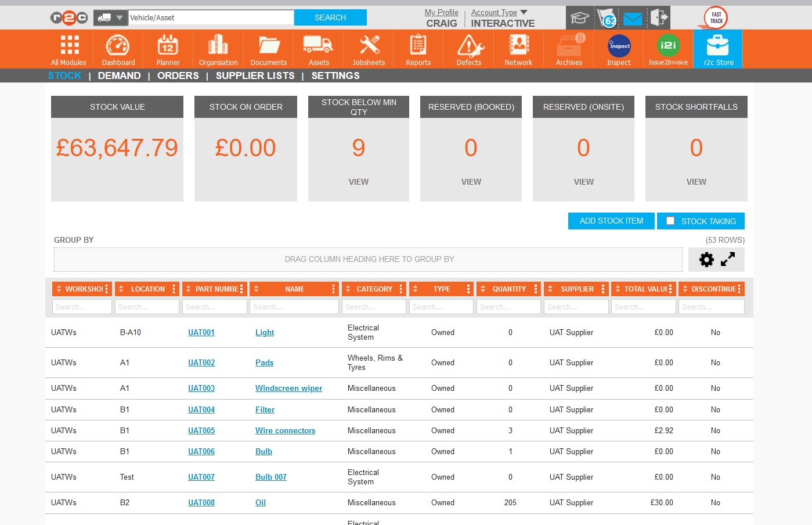
Task: Expand the Account Type dropdown
Action: [524, 12]
